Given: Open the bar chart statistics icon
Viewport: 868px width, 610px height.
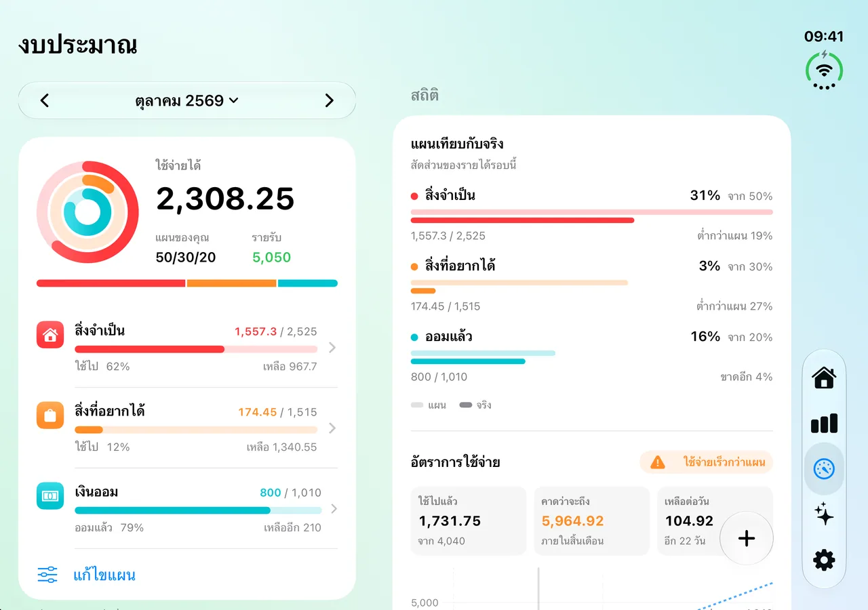Looking at the screenshot, I should (824, 424).
